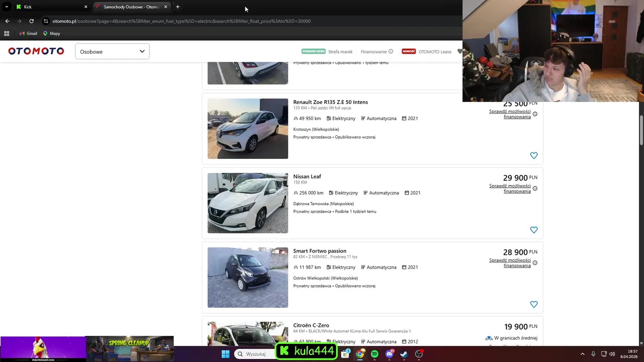Click Smart Fortwo mileage 11 987 km
The width and height of the screenshot is (644, 362).
pyautogui.click(x=307, y=267)
